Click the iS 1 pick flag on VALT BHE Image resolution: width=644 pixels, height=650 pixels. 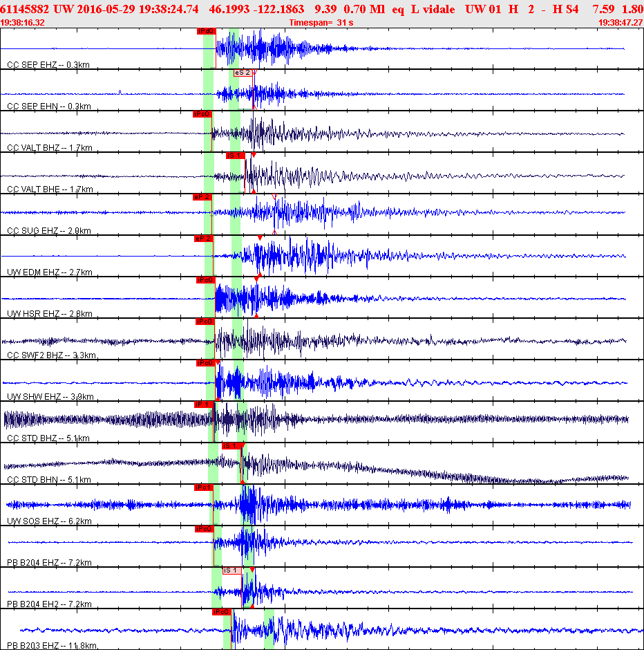pos(235,156)
